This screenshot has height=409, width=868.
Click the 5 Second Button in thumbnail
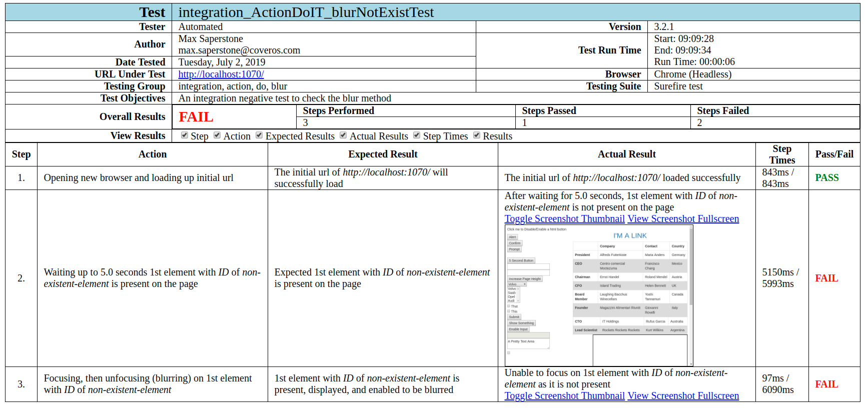[521, 260]
